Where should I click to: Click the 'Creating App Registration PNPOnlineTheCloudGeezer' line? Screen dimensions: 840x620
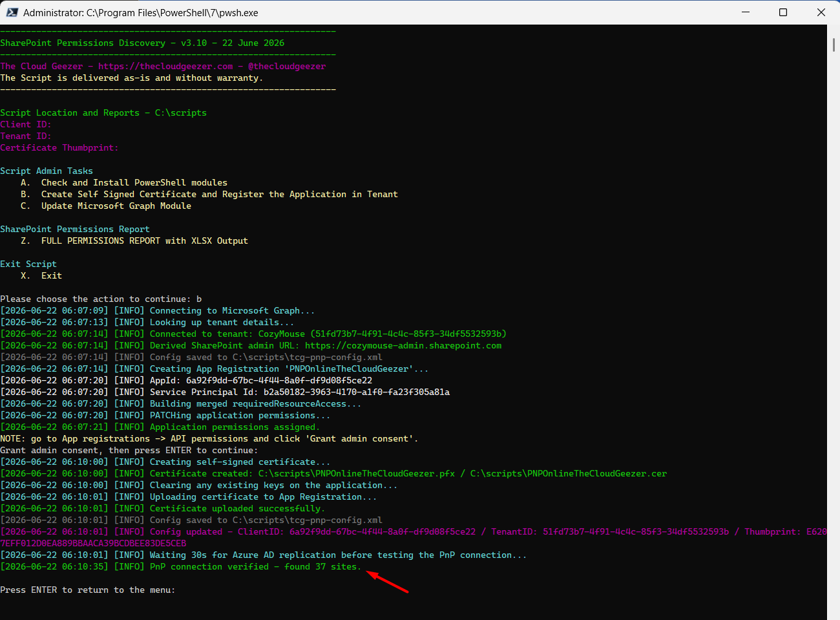tap(215, 369)
